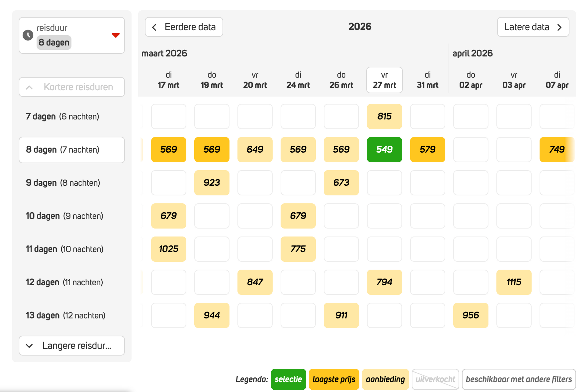
Task: Choose 13 dagen (12 nachten) duration
Action: [x=66, y=315]
